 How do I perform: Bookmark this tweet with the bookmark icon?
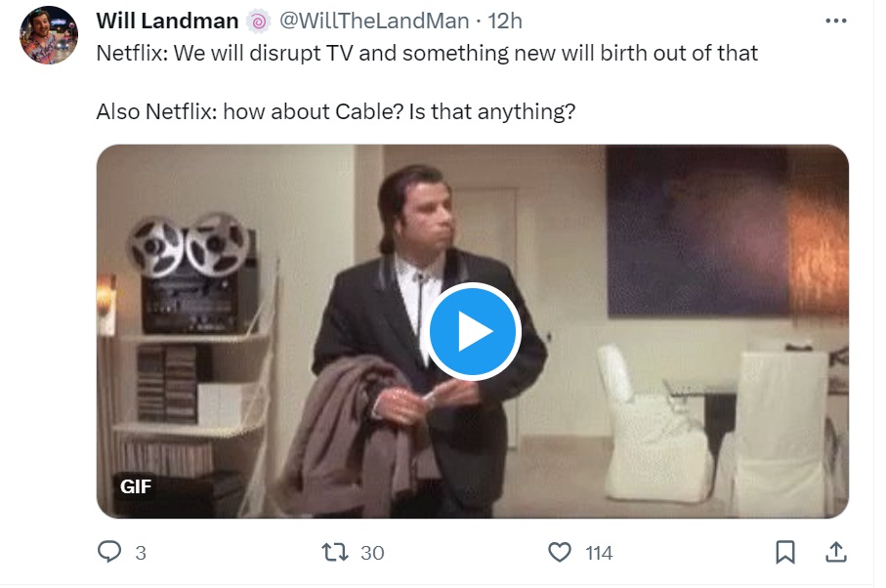point(784,553)
